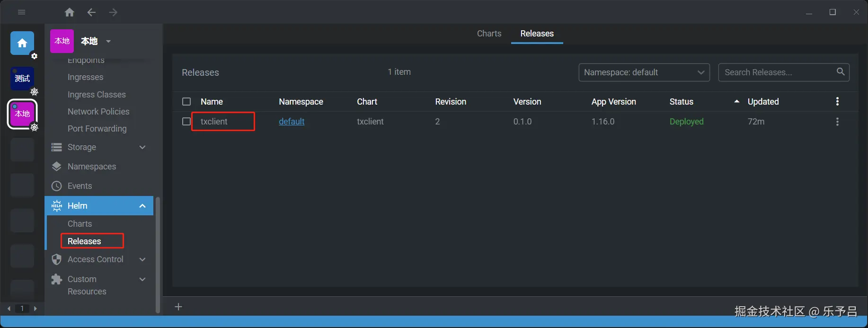Sort by Revision column header

[451, 102]
